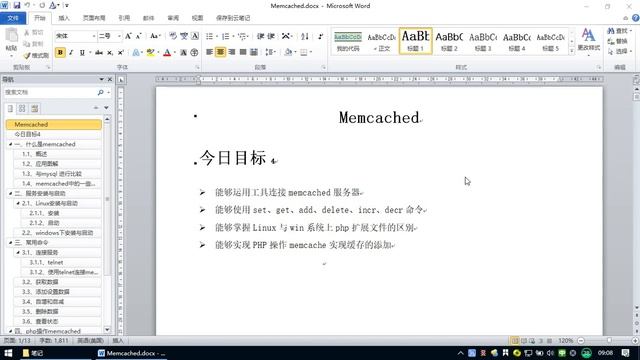
Task: Click the Text Effects icon
Action: tap(136, 52)
